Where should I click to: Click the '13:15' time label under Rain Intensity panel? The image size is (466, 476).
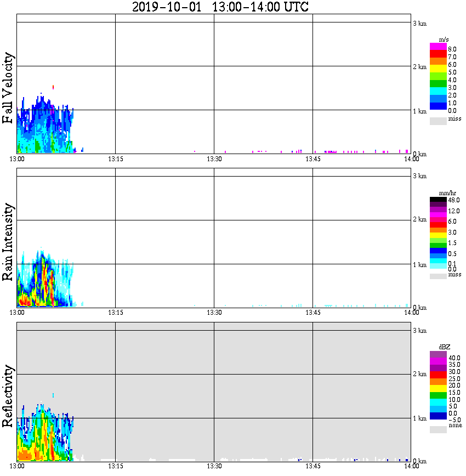(x=116, y=313)
